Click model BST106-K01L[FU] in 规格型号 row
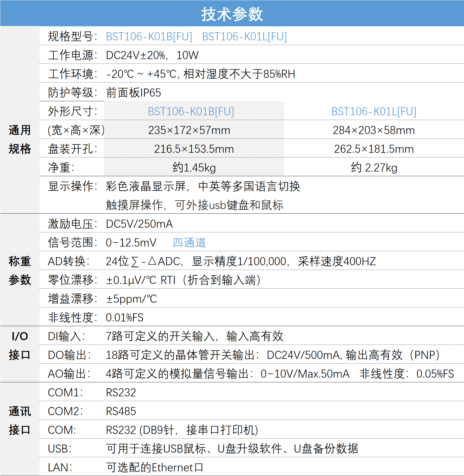The image size is (464, 476). pyautogui.click(x=244, y=36)
